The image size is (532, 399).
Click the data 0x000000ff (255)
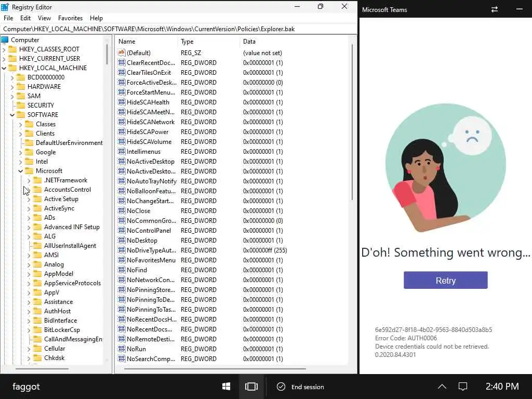pos(265,250)
